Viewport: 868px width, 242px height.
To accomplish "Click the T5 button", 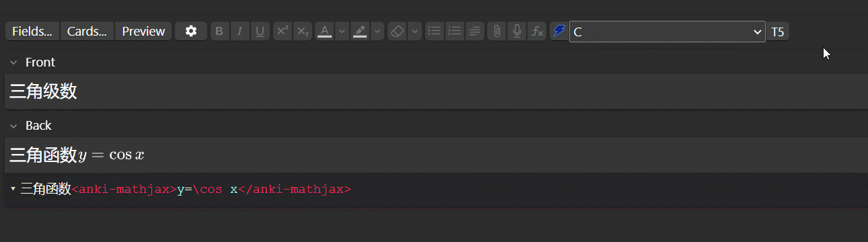I will [x=778, y=32].
